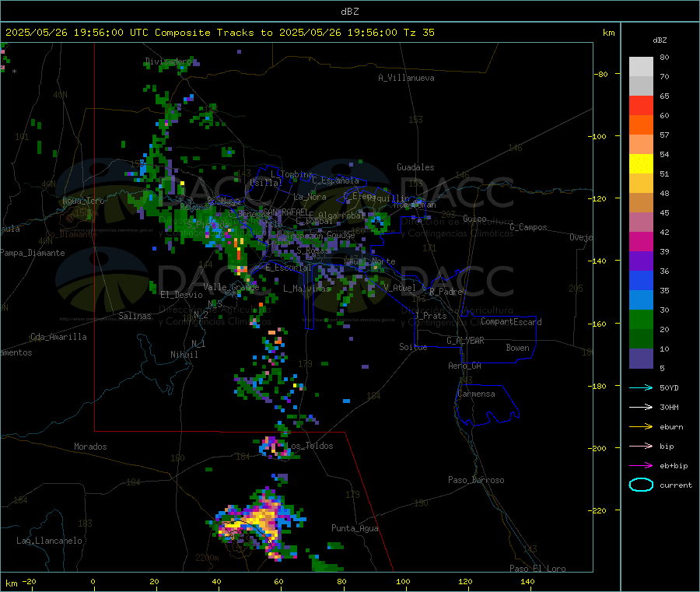Click the SAN_RAFAEL city label
700x592 pixels.
(x=285, y=212)
